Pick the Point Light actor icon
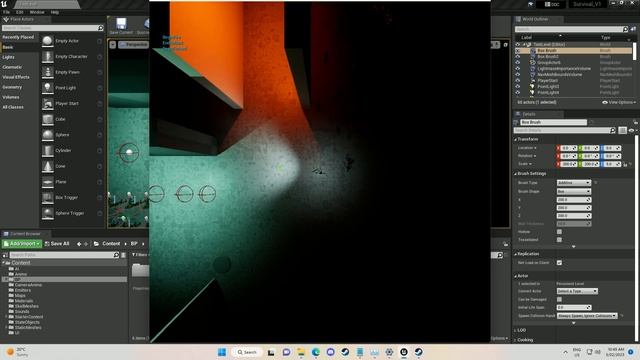The width and height of the screenshot is (640, 360). pyautogui.click(x=48, y=88)
